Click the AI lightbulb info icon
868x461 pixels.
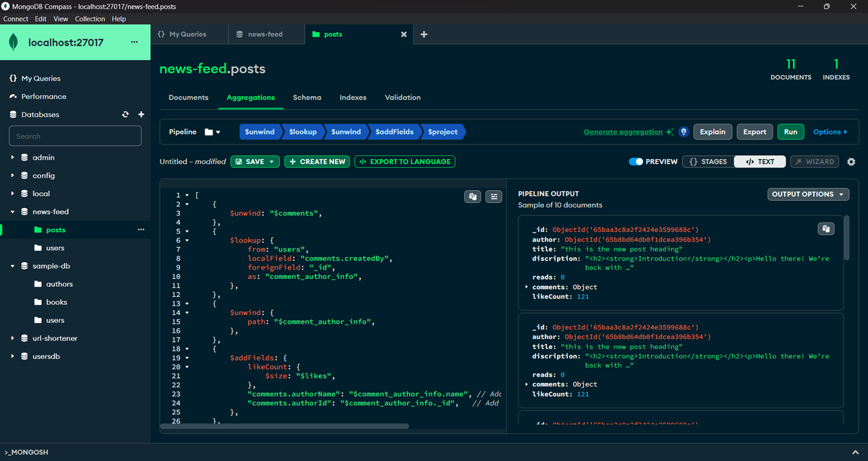(684, 132)
